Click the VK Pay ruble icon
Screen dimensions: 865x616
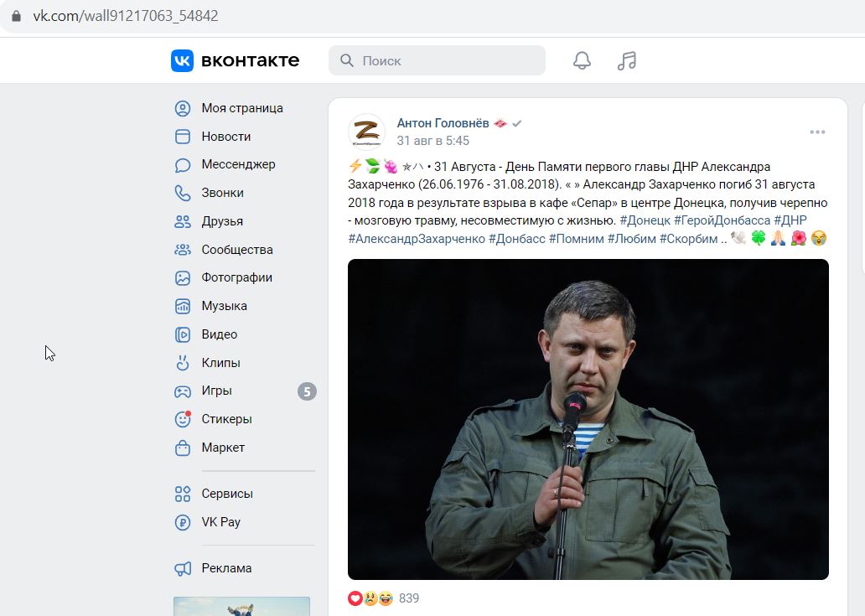183,522
